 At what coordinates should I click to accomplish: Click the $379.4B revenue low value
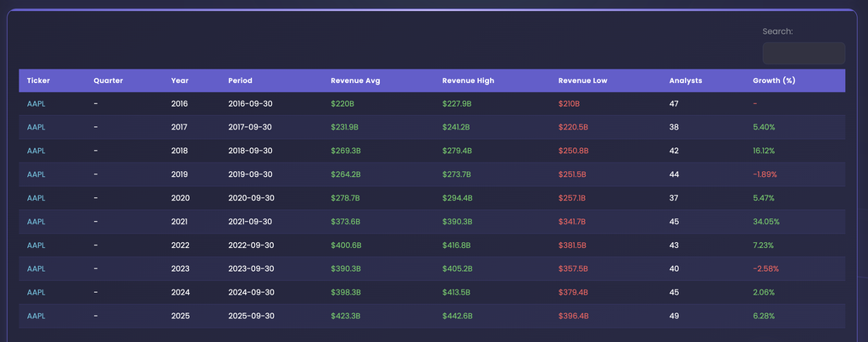[574, 292]
